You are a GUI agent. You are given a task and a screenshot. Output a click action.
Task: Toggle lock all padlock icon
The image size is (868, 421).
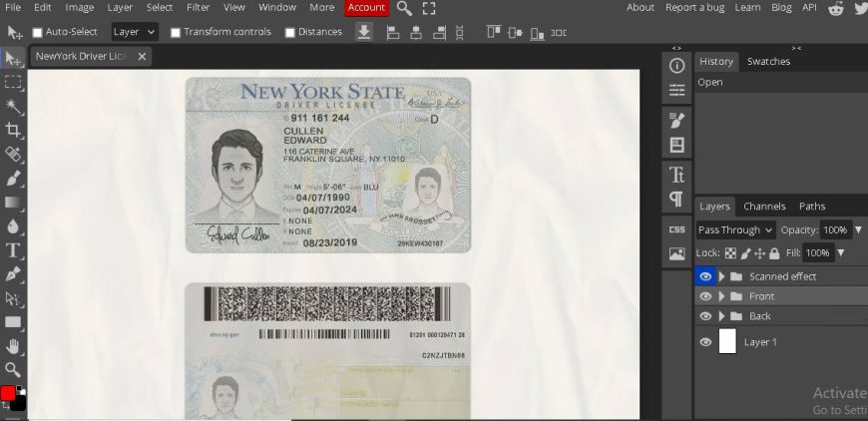(774, 253)
